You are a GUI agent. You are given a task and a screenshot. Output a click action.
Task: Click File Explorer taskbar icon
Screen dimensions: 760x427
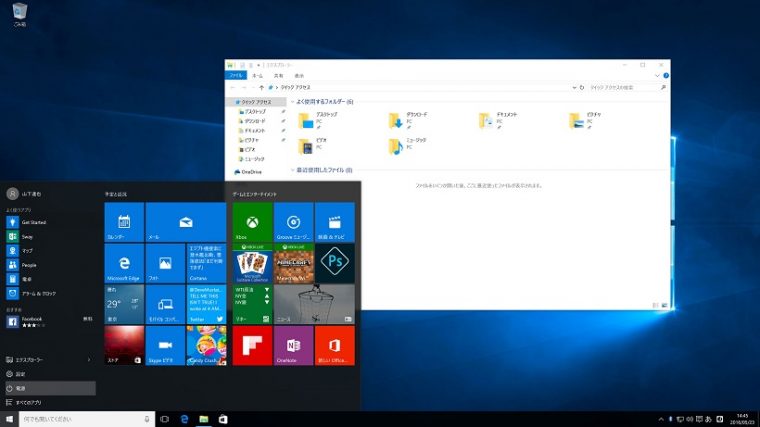coord(204,419)
